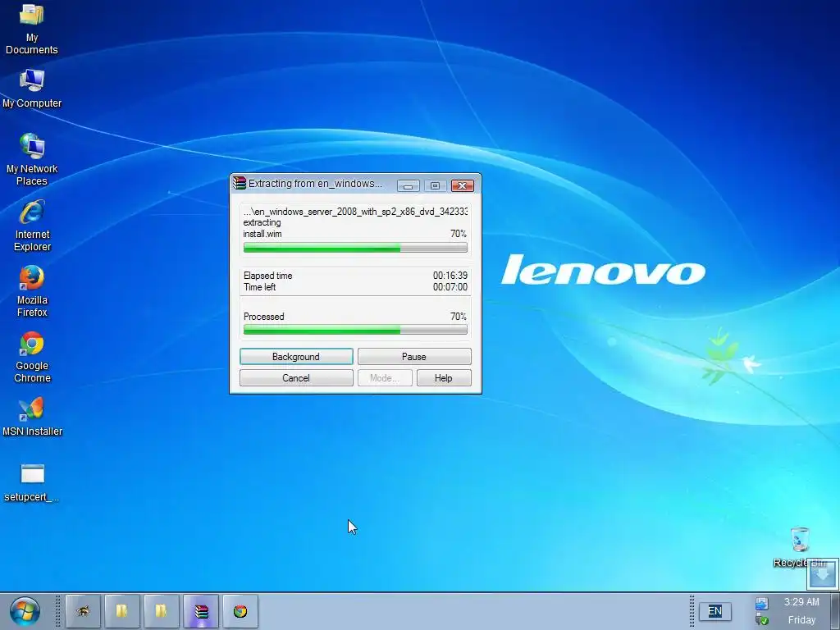This screenshot has height=630, width=840.
Task: Click the archive path en_windows_server_2008 text
Action: pyautogui.click(x=355, y=212)
